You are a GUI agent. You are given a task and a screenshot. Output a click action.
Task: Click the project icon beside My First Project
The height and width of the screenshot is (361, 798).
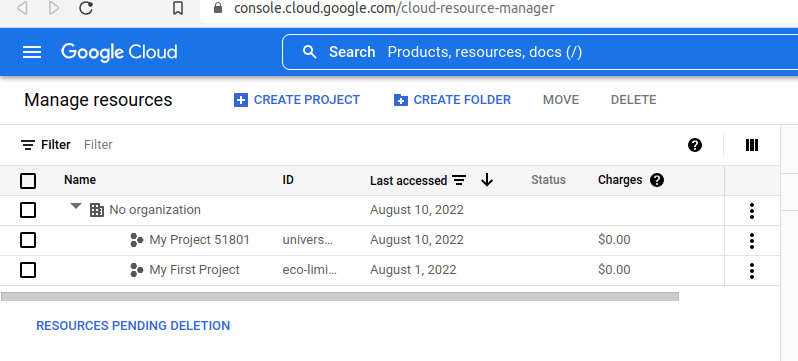click(x=136, y=270)
